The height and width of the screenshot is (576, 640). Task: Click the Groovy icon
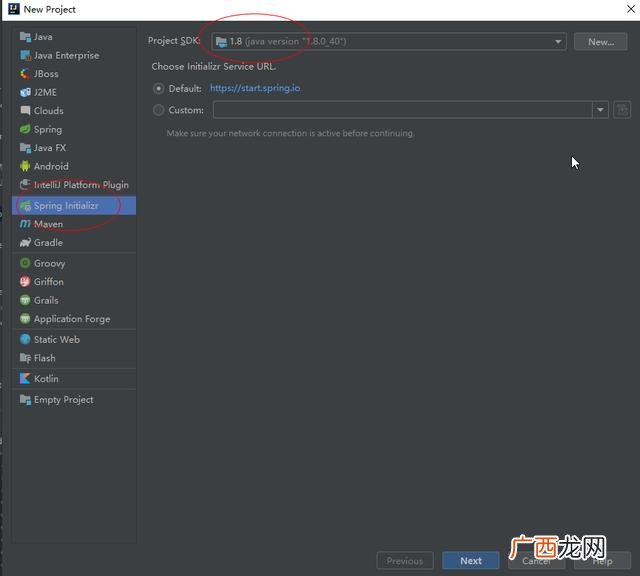click(25, 263)
